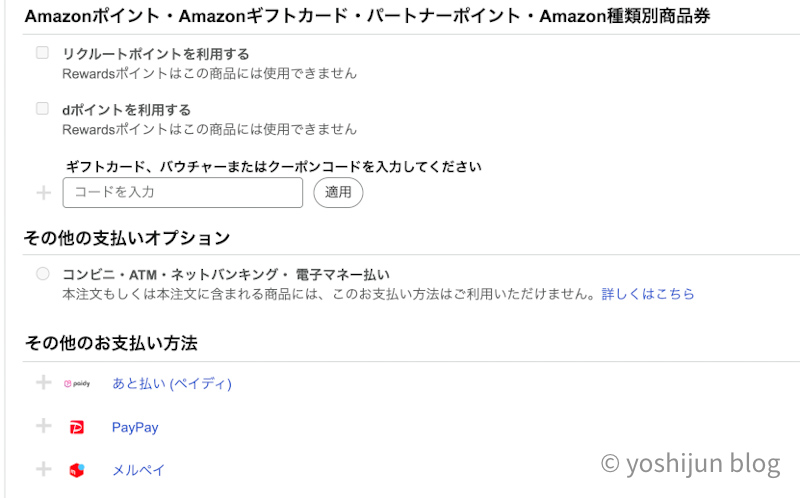Click the dポイントを利用する label text

click(126, 110)
